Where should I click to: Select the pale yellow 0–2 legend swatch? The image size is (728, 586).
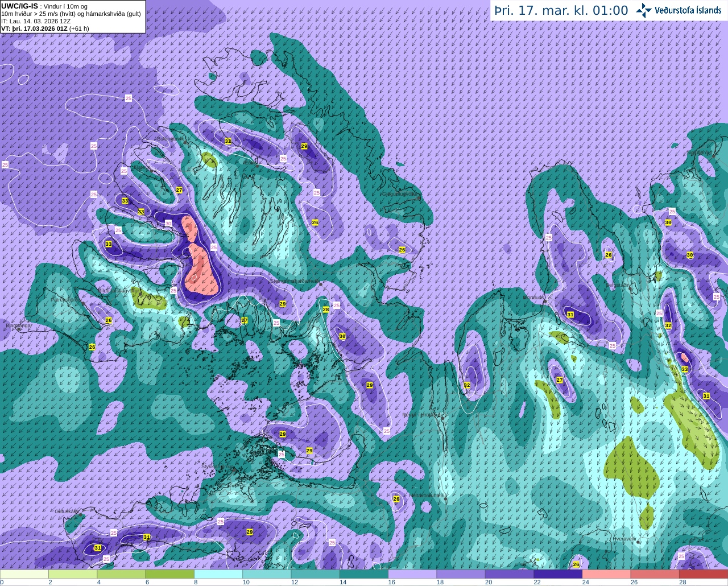(x=24, y=574)
